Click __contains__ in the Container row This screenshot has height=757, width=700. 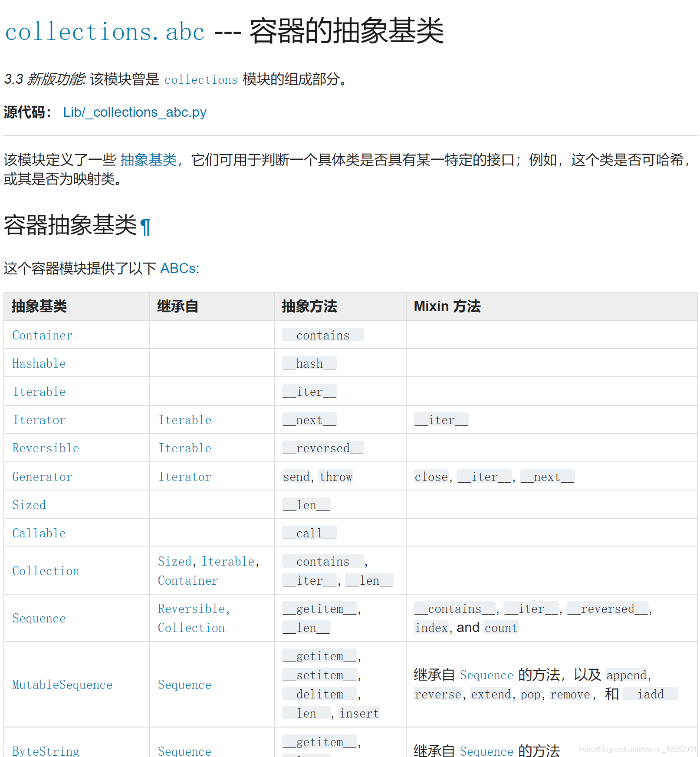click(323, 335)
